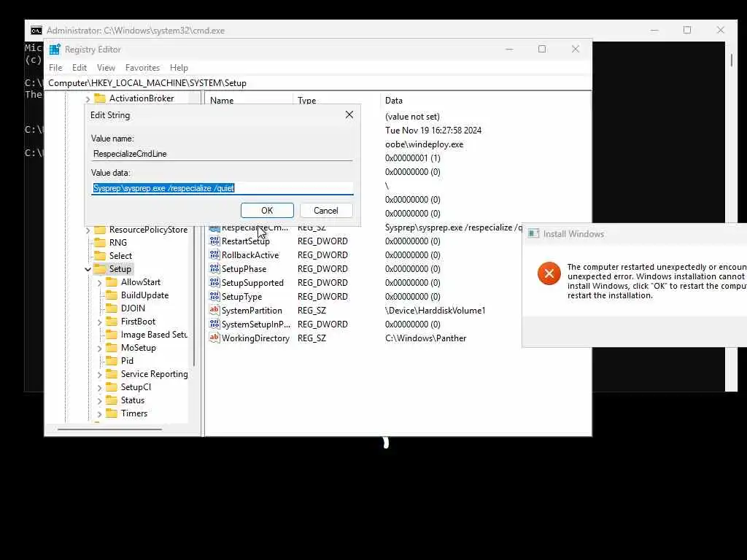Expand the AllowStart subkey
This screenshot has height=560, width=747.
(99, 283)
